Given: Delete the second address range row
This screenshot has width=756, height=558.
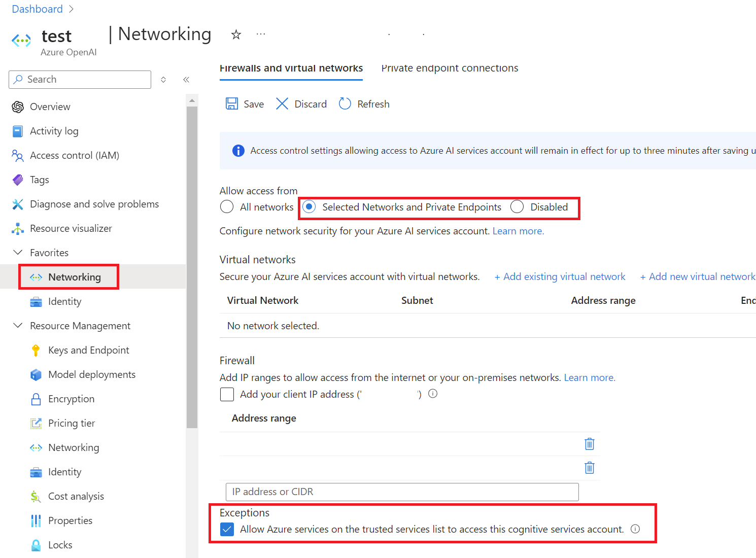Looking at the screenshot, I should pos(590,468).
